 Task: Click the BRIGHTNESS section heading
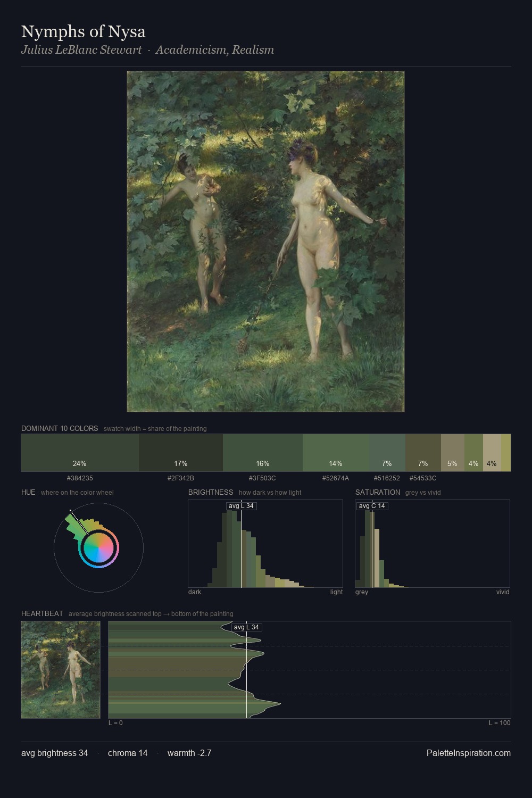tap(211, 492)
